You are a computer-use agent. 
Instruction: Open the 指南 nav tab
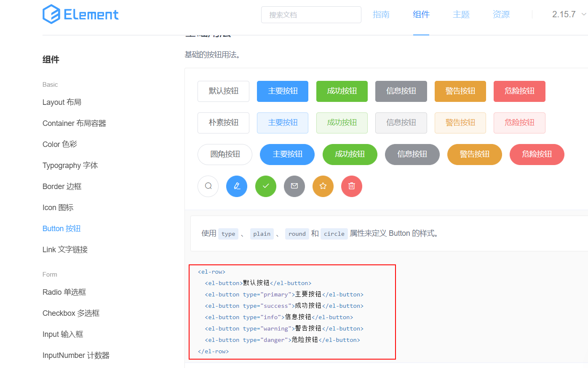click(x=381, y=15)
